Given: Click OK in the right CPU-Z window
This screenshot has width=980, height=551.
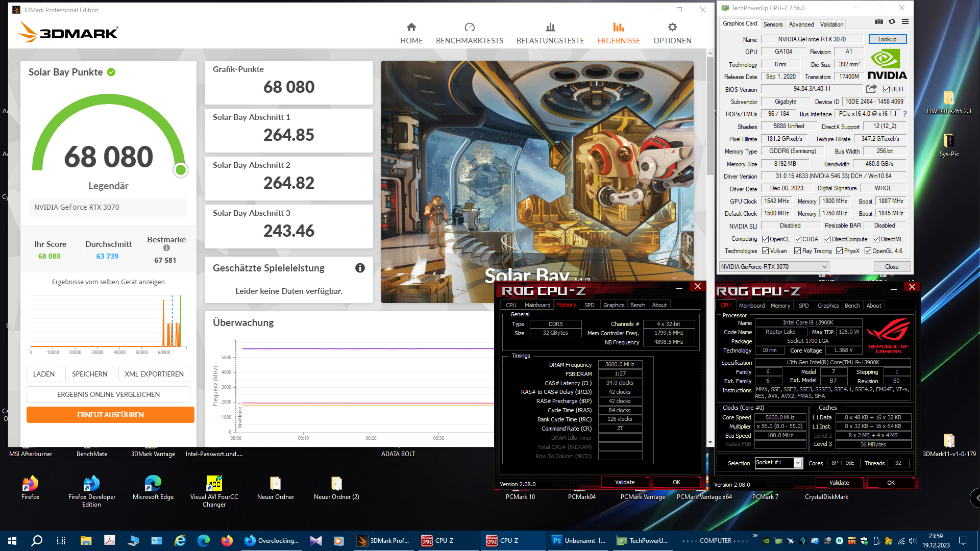Looking at the screenshot, I should click(891, 483).
